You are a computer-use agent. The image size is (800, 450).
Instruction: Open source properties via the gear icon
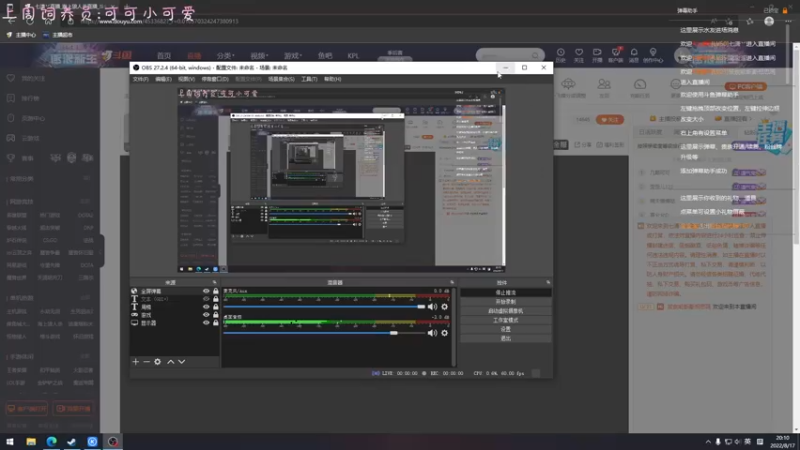[158, 362]
